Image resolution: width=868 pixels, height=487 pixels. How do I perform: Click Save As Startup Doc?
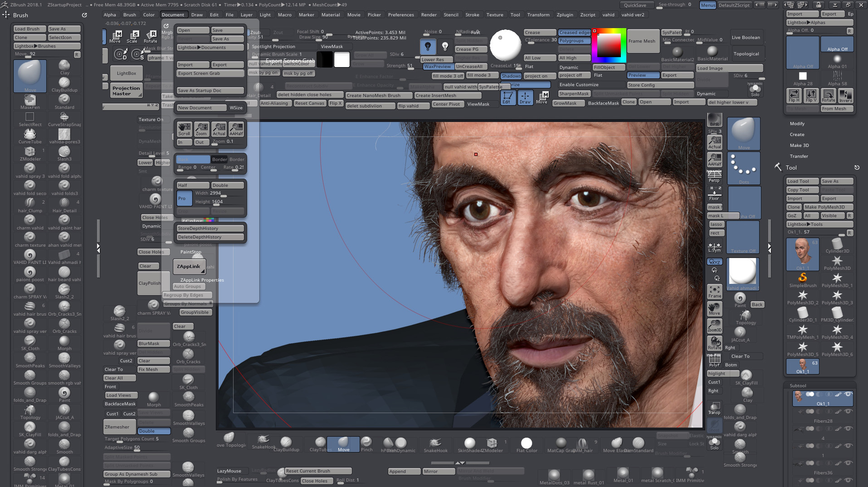pyautogui.click(x=210, y=90)
